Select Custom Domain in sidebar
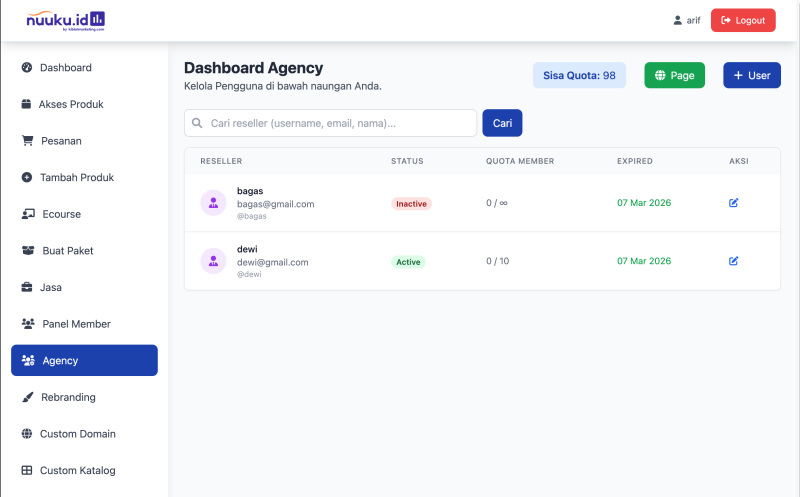The height and width of the screenshot is (497, 800). tap(77, 434)
